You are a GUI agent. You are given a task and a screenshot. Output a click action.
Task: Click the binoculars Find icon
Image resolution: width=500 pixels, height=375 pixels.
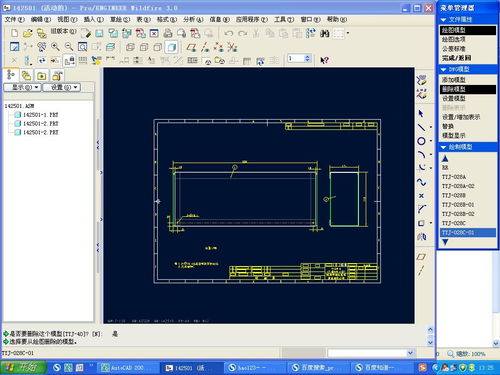tap(324, 33)
